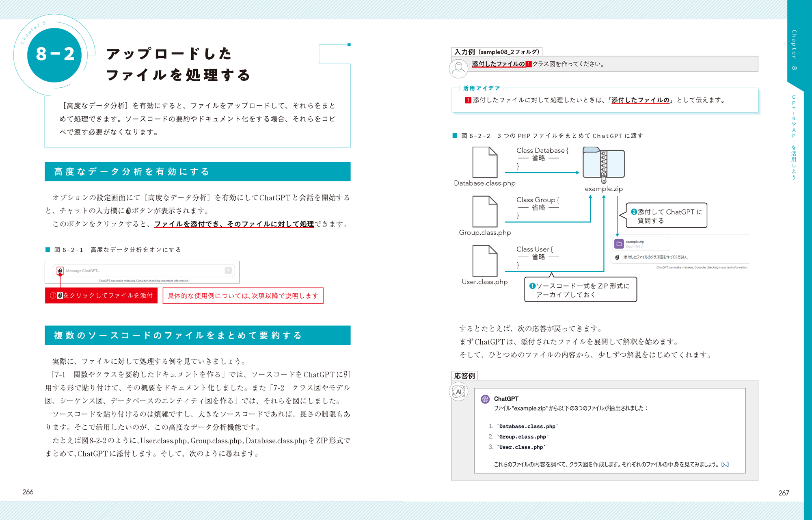Click the paperclip icon beside the attached-file prompt text
The width and height of the screenshot is (812, 520).
click(618, 257)
